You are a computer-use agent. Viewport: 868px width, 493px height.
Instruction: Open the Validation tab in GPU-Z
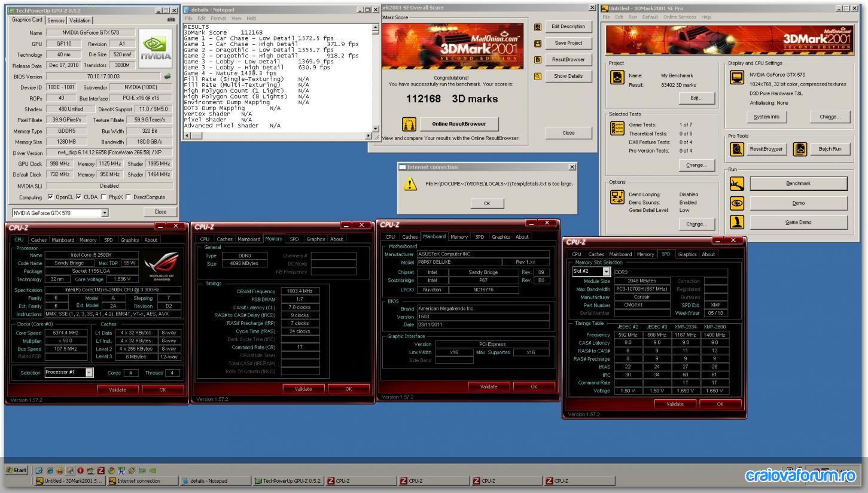pos(80,20)
